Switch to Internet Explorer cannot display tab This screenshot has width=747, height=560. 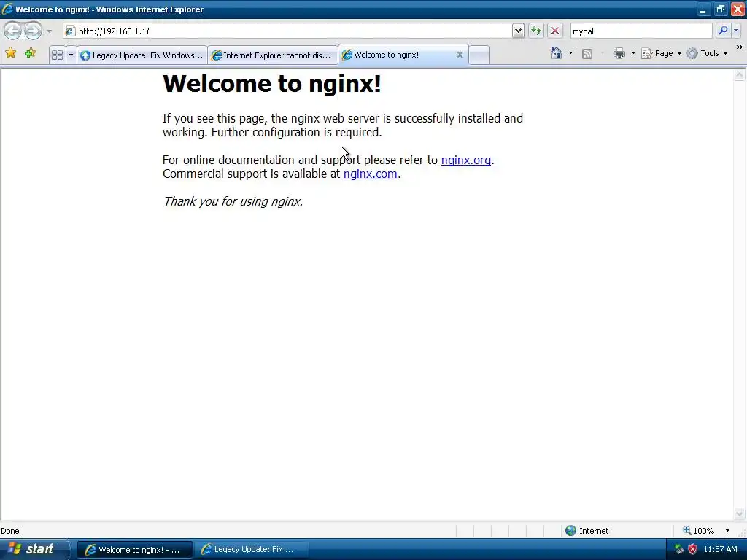coord(273,55)
